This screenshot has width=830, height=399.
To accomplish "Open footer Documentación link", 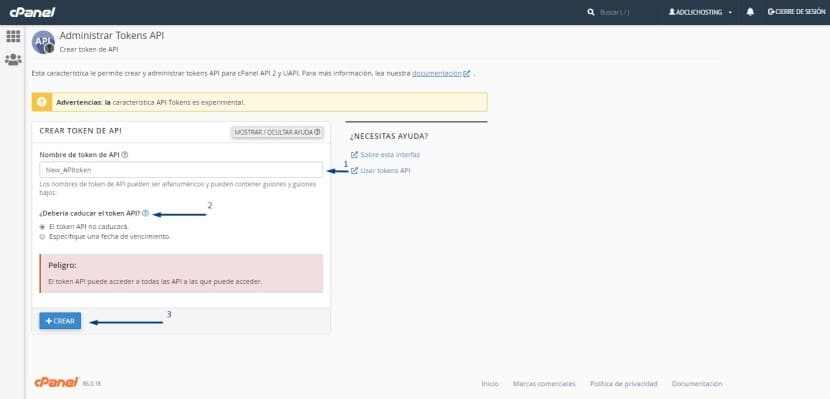I will tap(697, 384).
